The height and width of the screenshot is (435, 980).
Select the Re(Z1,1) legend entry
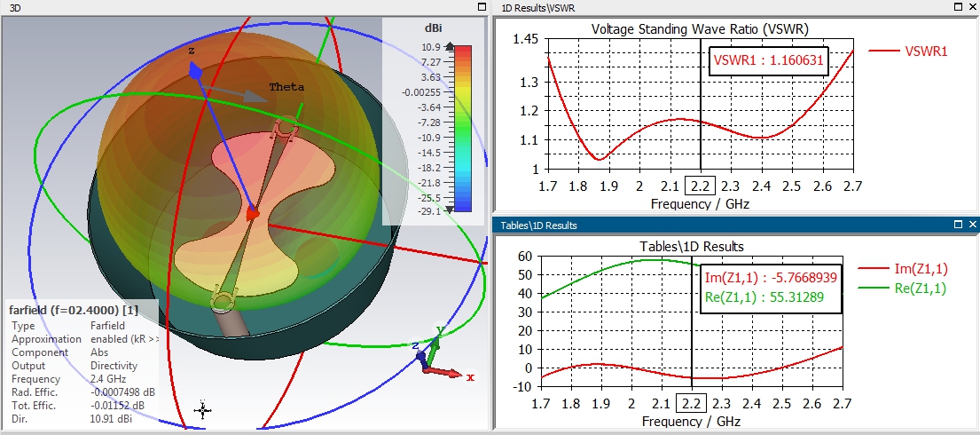[x=904, y=289]
